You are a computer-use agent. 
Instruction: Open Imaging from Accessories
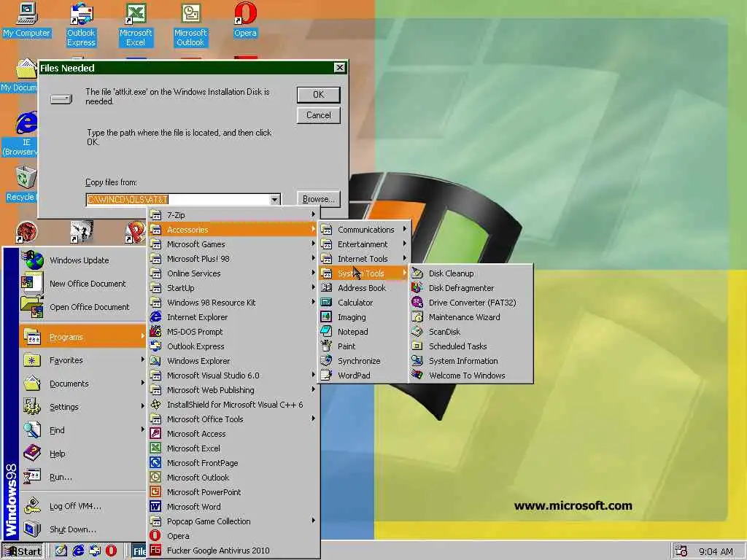coord(365,317)
